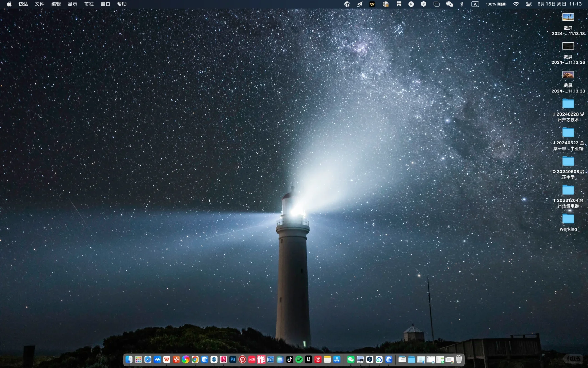Open the 帮助 menu
This screenshot has height=368, width=588.
(x=122, y=4)
